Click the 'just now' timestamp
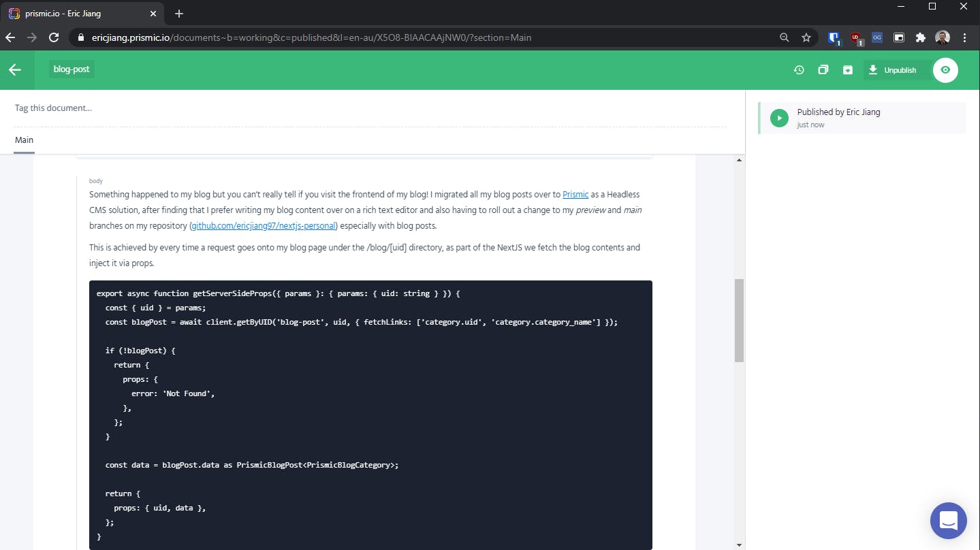980x550 pixels. tap(811, 125)
